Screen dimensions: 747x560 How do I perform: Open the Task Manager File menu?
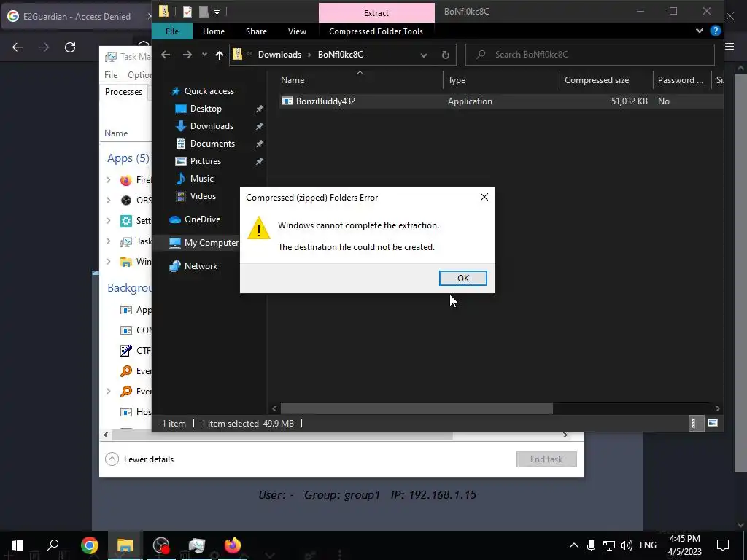(111, 75)
